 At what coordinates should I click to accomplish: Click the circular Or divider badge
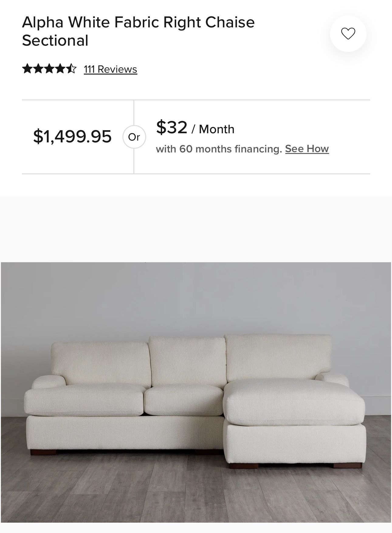[x=134, y=137]
